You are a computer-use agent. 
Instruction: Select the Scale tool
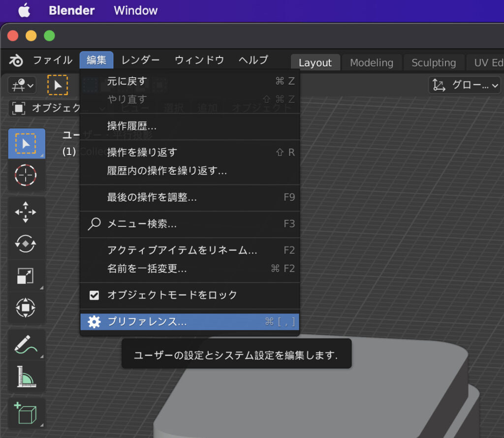point(26,276)
